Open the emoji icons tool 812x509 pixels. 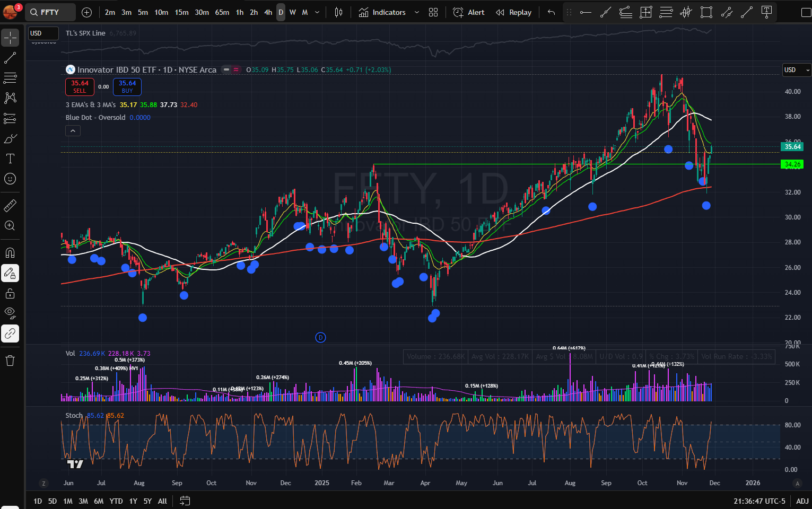pyautogui.click(x=10, y=179)
